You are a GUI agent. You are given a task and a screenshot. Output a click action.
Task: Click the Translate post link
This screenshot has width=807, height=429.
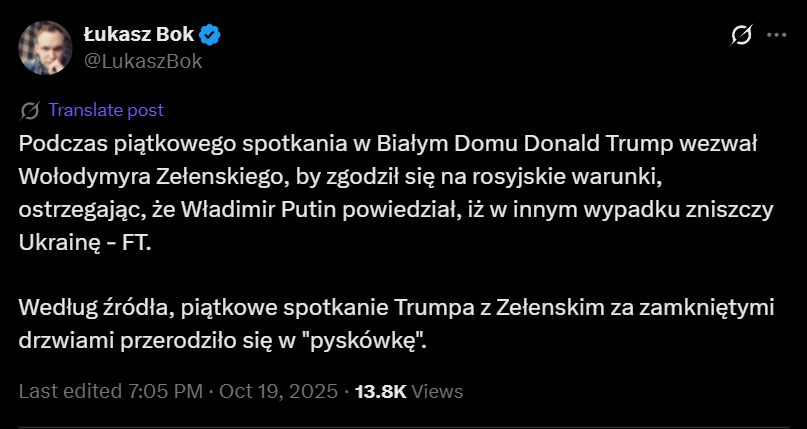pos(105,110)
